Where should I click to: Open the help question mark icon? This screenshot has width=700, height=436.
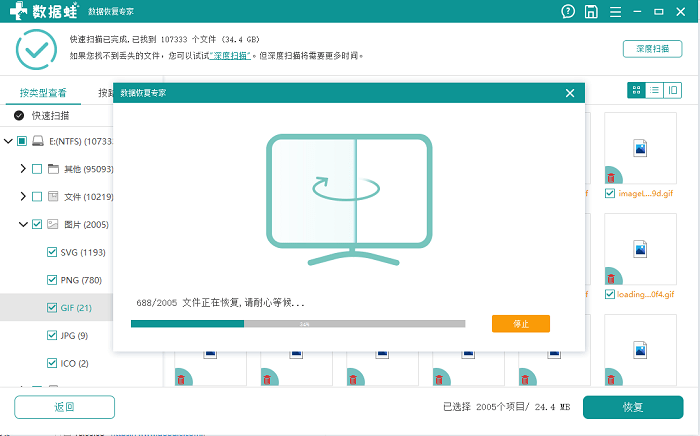point(568,12)
